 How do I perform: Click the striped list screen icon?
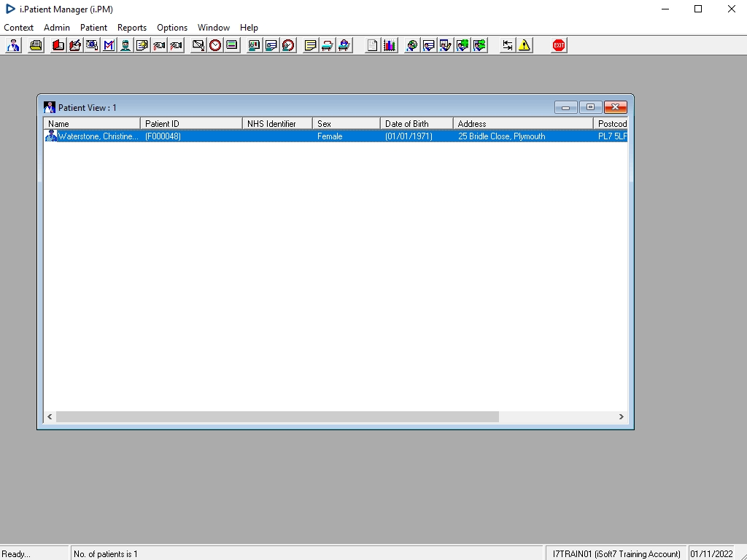coord(232,45)
